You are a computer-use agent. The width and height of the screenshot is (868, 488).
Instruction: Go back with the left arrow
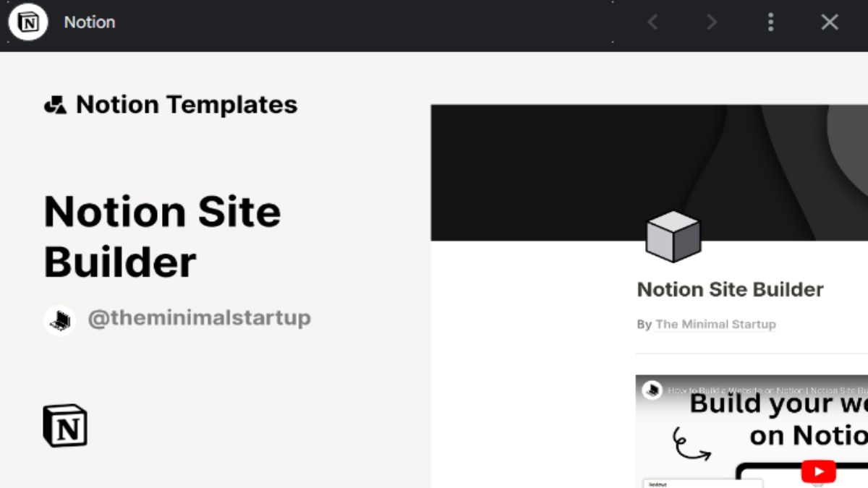tap(652, 22)
